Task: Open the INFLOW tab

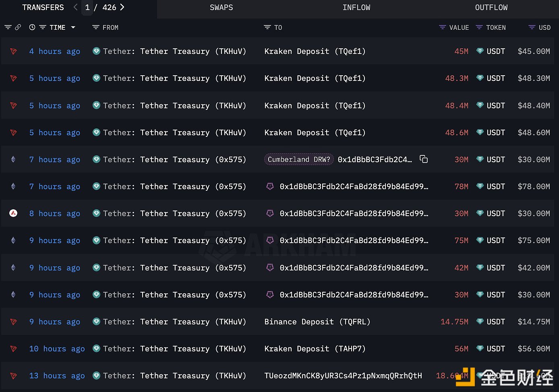Action: (356, 8)
